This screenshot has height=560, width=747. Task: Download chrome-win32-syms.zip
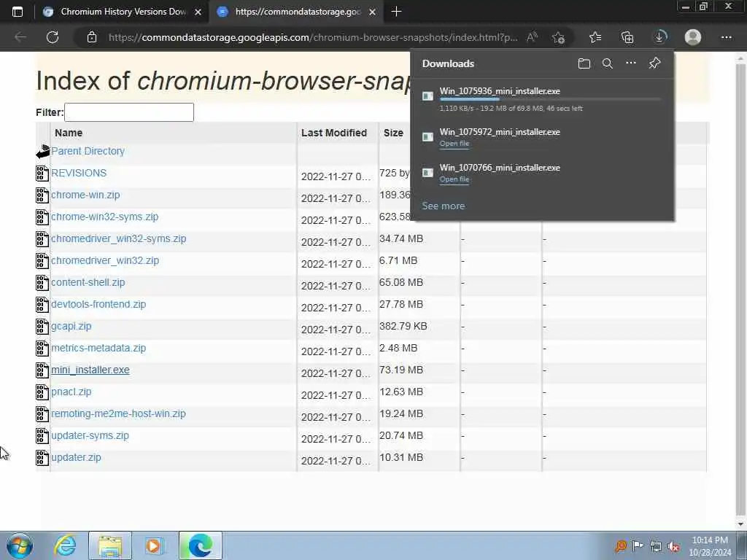click(x=104, y=217)
